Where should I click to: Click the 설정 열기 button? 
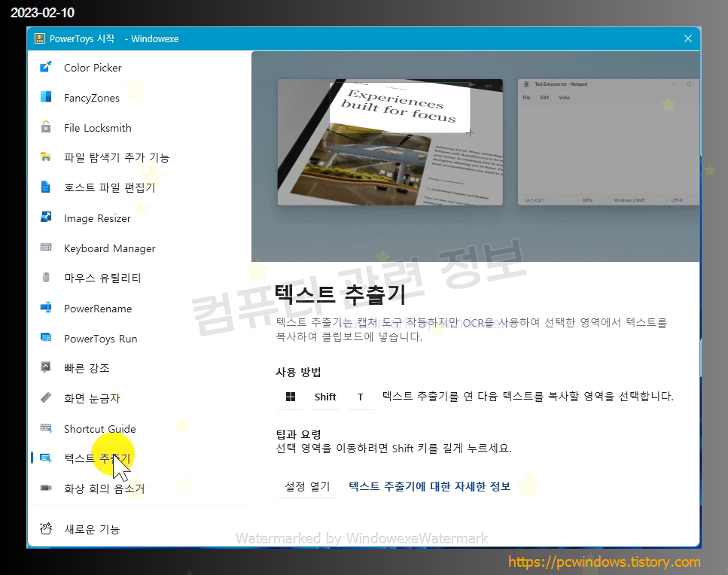click(x=307, y=486)
